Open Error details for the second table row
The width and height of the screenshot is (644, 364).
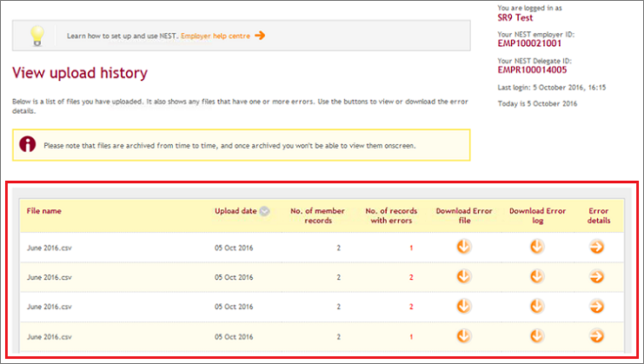596,276
